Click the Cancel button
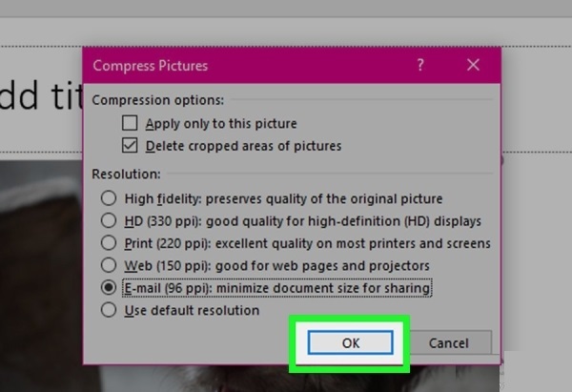 coord(447,342)
